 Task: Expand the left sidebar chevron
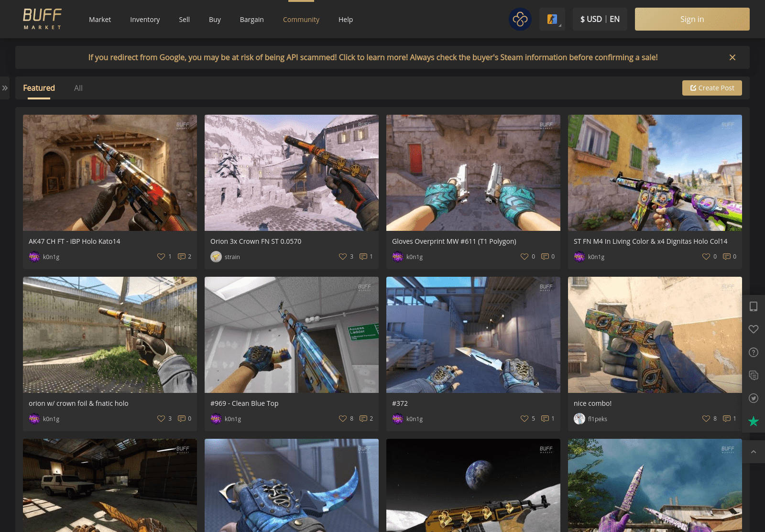[x=5, y=88]
